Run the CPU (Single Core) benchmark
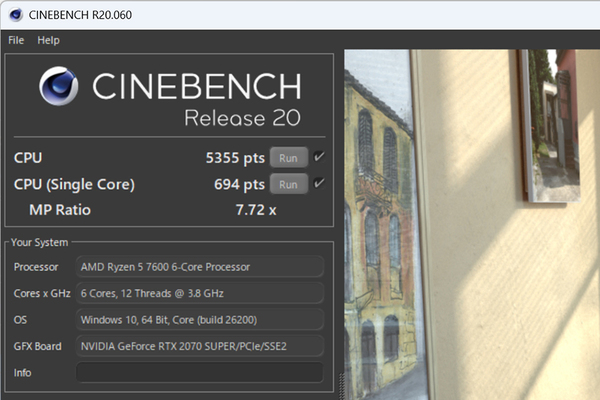The image size is (600, 400). tap(289, 184)
